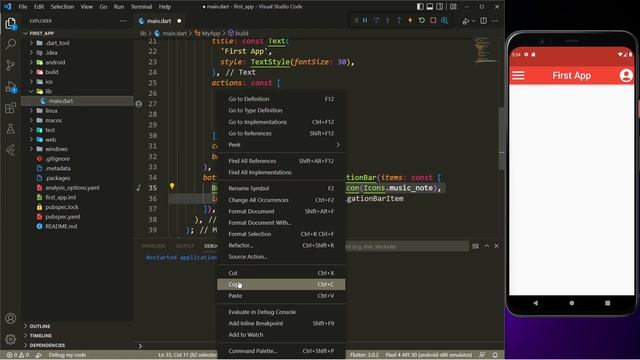
Task: Open README.md in the explorer
Action: (x=61, y=227)
